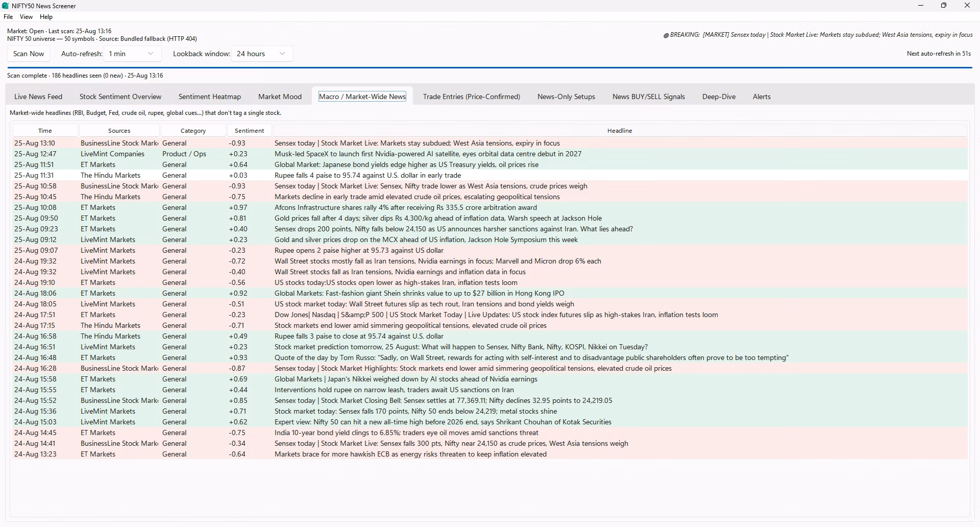Screen dimensions: 980x527
Task: Click the 'Scan complete' status line
Action: [x=85, y=76]
